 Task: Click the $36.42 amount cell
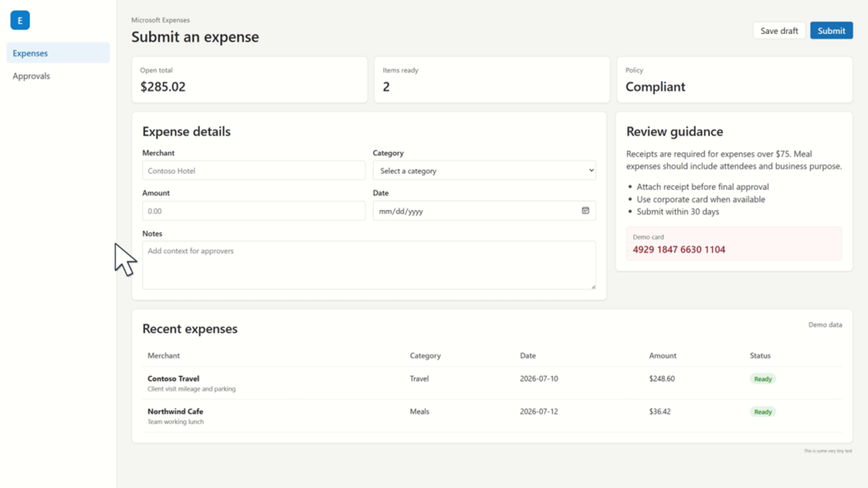(x=659, y=411)
